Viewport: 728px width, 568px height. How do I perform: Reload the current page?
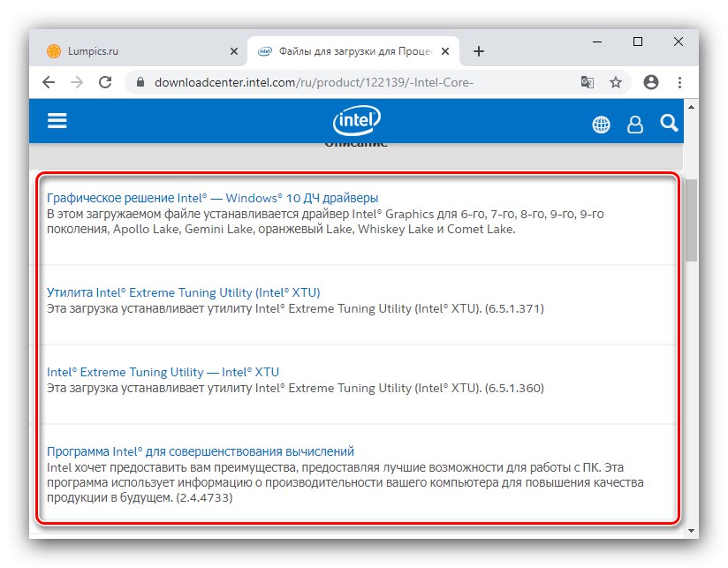click(105, 82)
